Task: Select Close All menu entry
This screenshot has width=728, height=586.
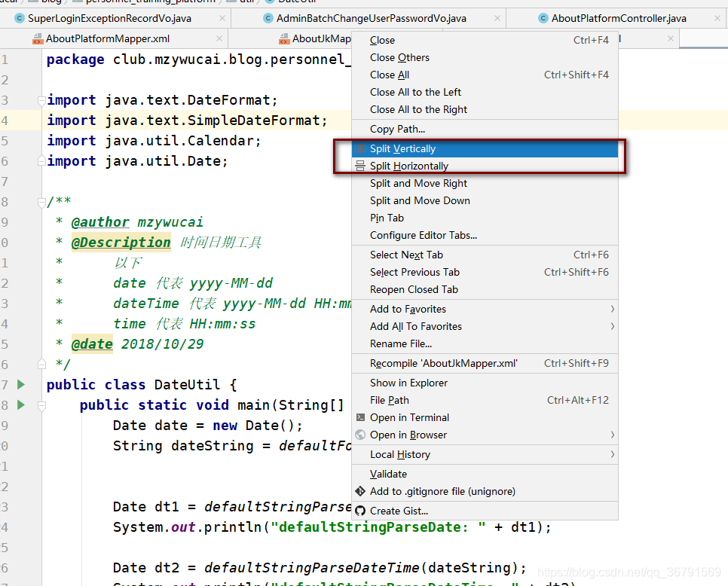Action: click(x=485, y=75)
